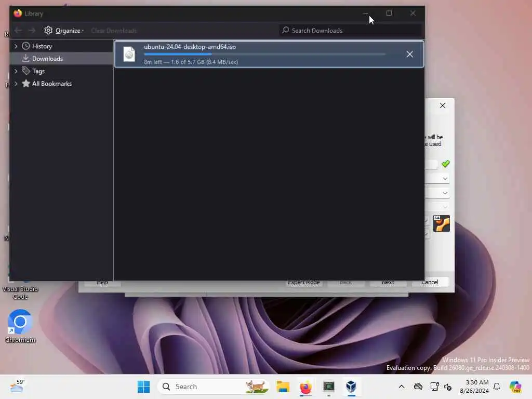Expand the Tags tree node
532x399 pixels.
tap(16, 71)
